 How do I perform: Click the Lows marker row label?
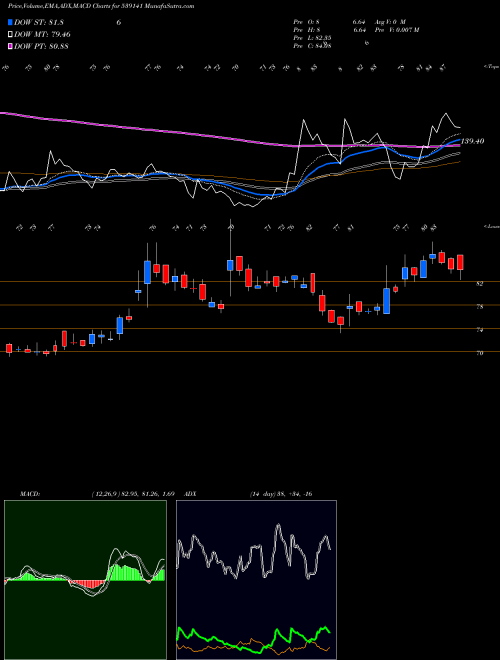491,226
